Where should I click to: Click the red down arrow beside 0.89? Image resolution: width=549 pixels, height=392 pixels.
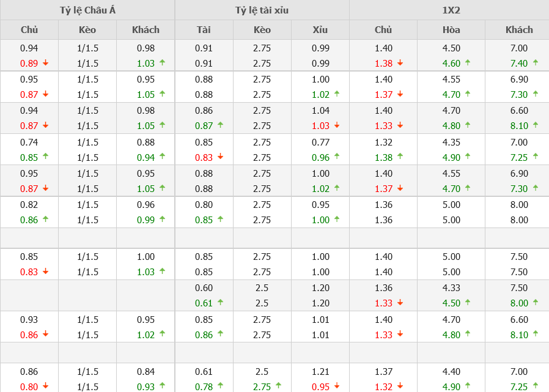click(x=45, y=63)
